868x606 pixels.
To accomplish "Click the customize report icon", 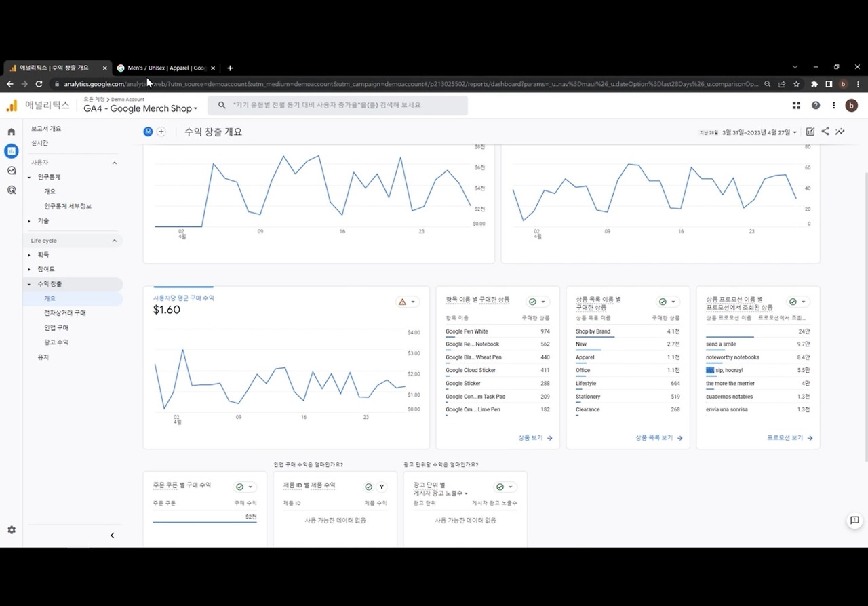I will tap(810, 132).
